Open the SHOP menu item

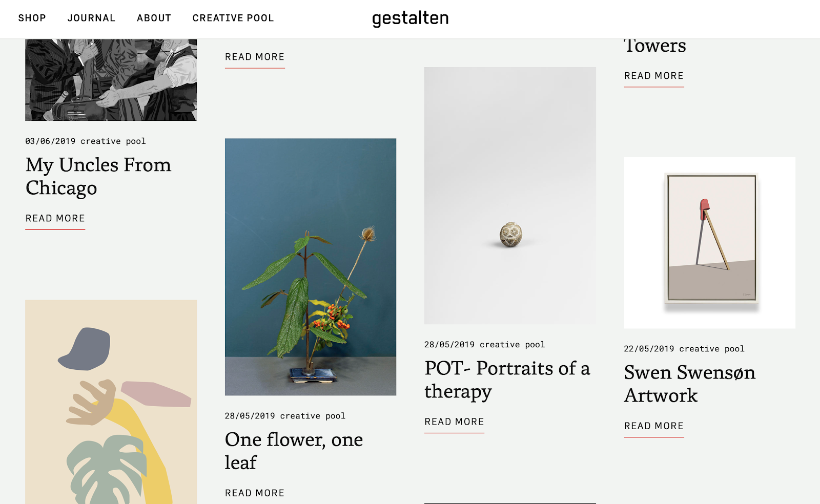point(32,18)
